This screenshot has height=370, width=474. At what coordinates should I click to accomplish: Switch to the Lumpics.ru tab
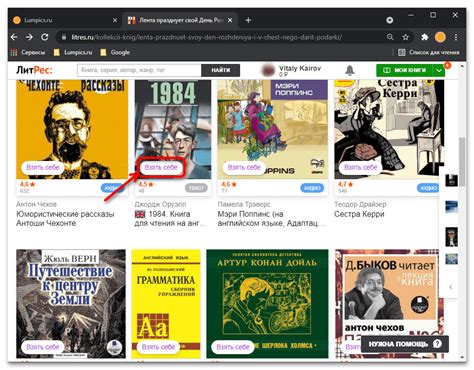pyautogui.click(x=65, y=20)
